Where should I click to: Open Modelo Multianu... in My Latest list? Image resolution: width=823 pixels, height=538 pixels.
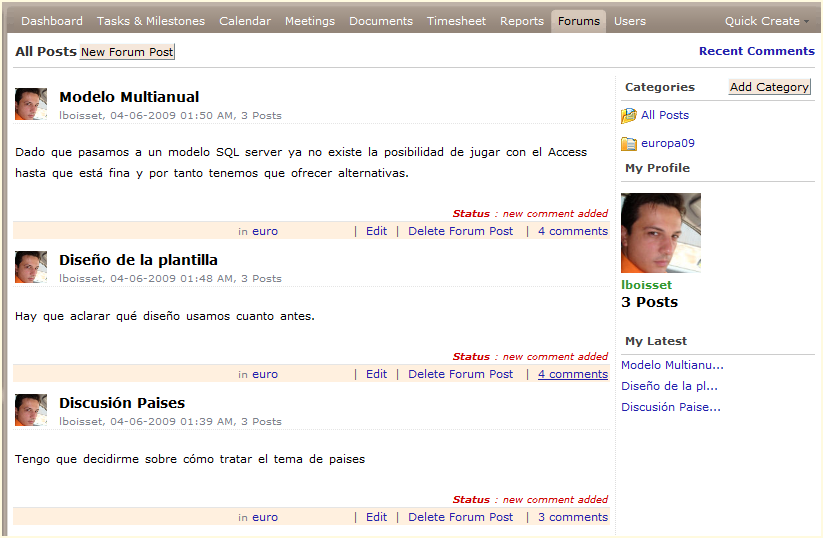click(672, 365)
